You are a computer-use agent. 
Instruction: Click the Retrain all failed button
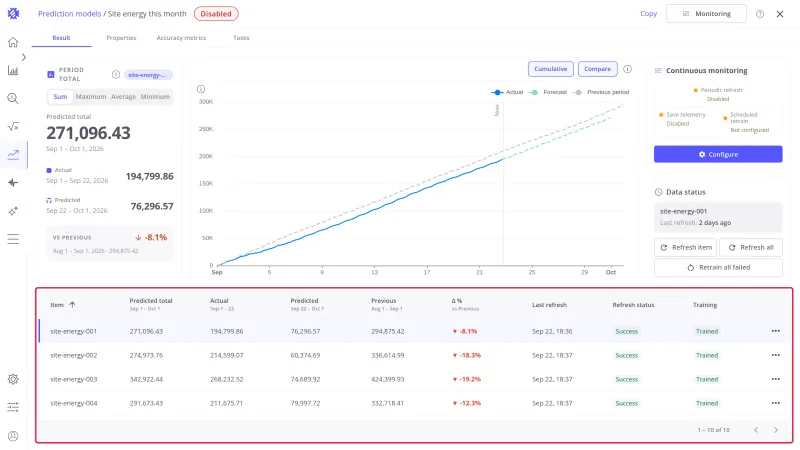point(718,267)
